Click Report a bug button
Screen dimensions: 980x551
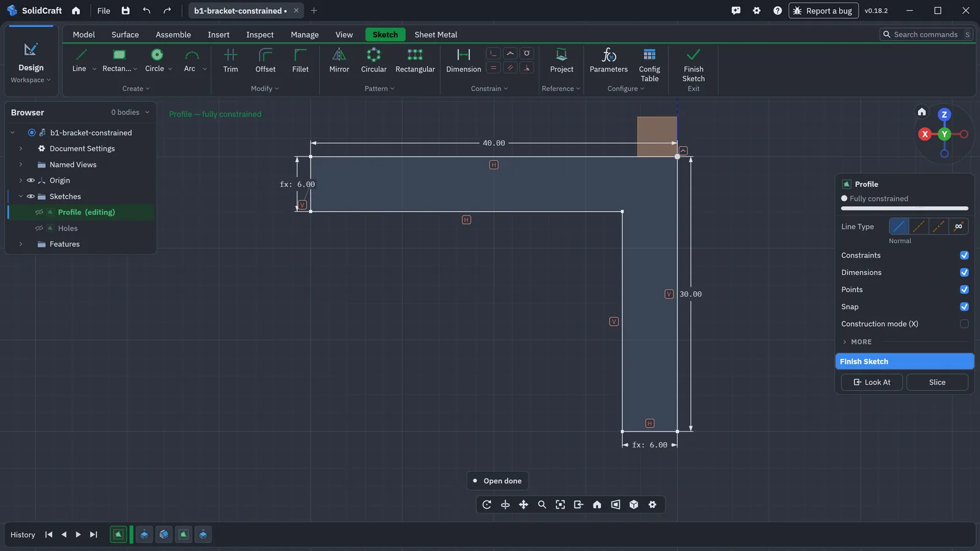click(823, 10)
